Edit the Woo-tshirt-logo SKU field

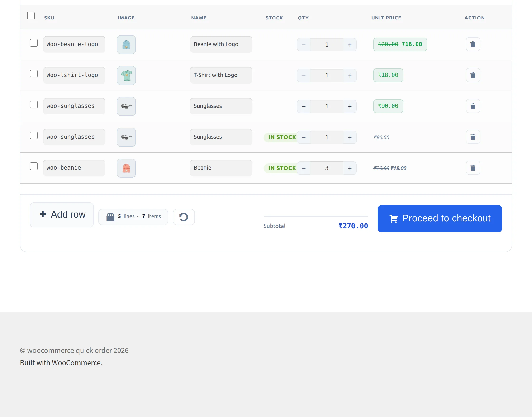74,75
